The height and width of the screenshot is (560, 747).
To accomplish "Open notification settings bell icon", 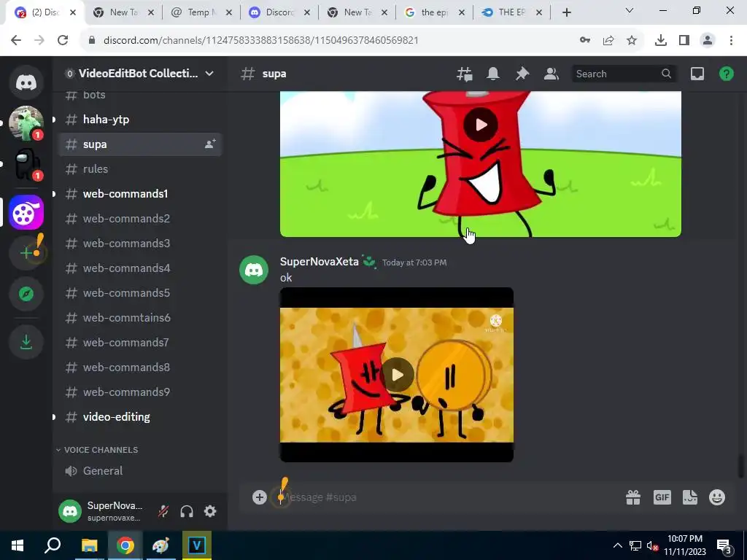I will click(493, 74).
